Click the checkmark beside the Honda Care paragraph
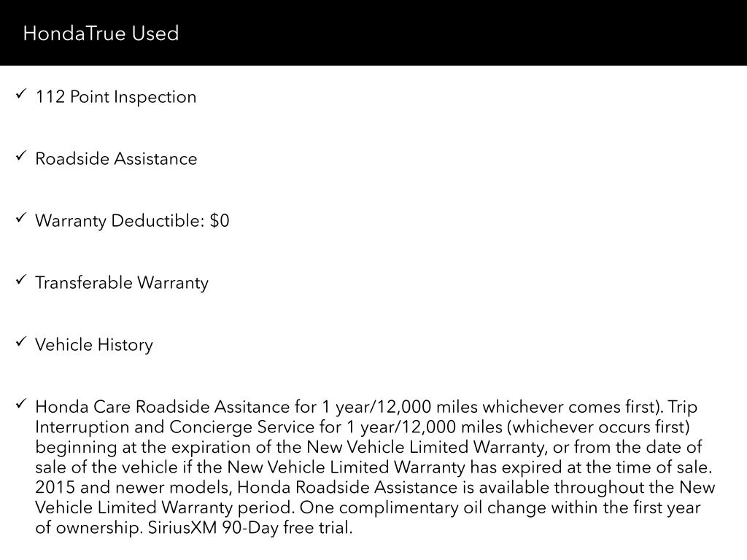This screenshot has height=560, width=747. [x=20, y=405]
